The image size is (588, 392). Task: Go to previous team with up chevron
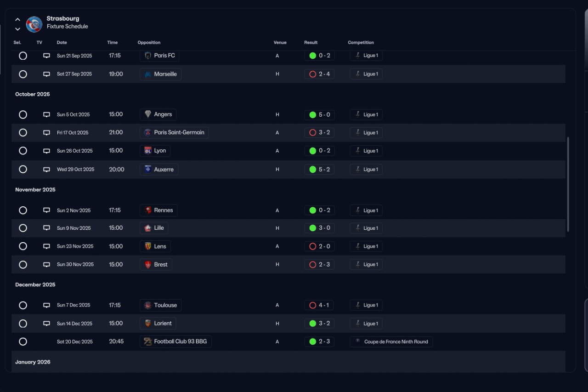17,20
